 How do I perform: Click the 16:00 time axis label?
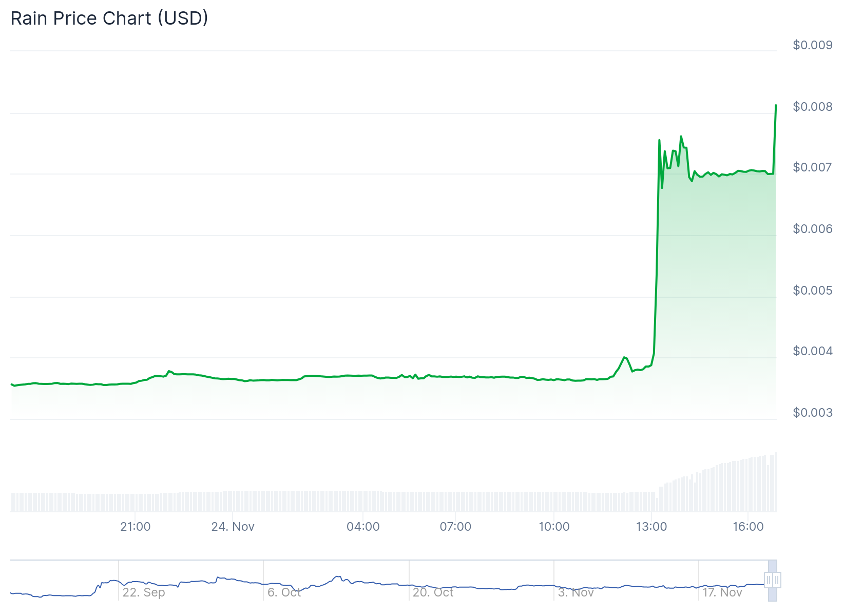point(748,527)
